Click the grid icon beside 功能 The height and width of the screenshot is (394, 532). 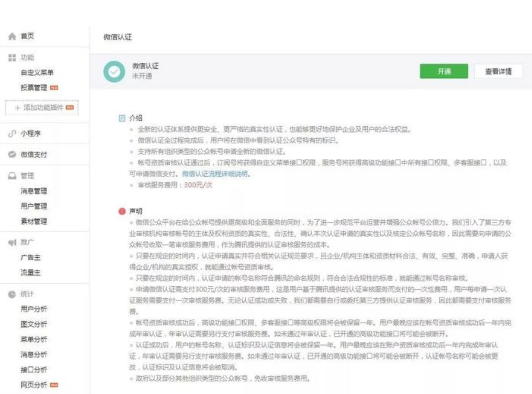coord(12,58)
